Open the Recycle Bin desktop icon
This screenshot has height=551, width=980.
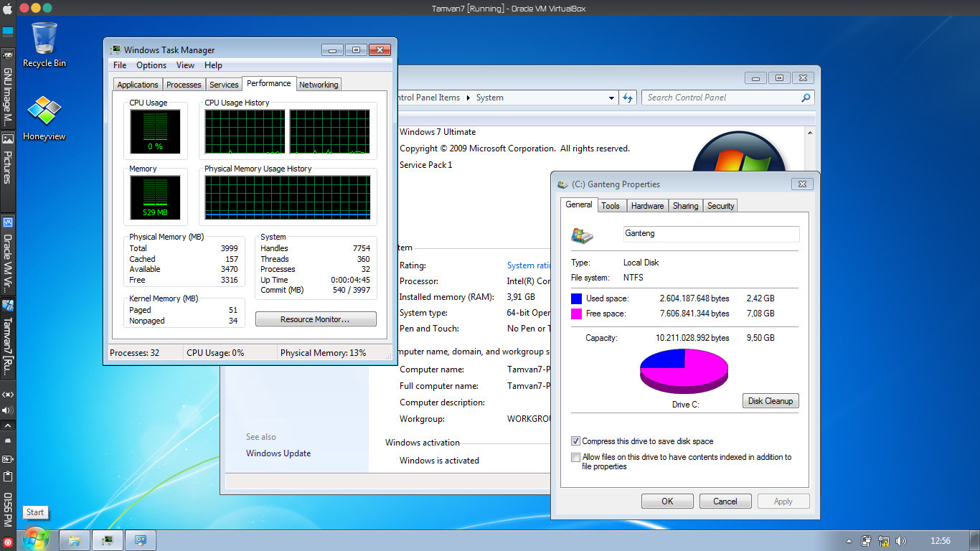(x=44, y=44)
